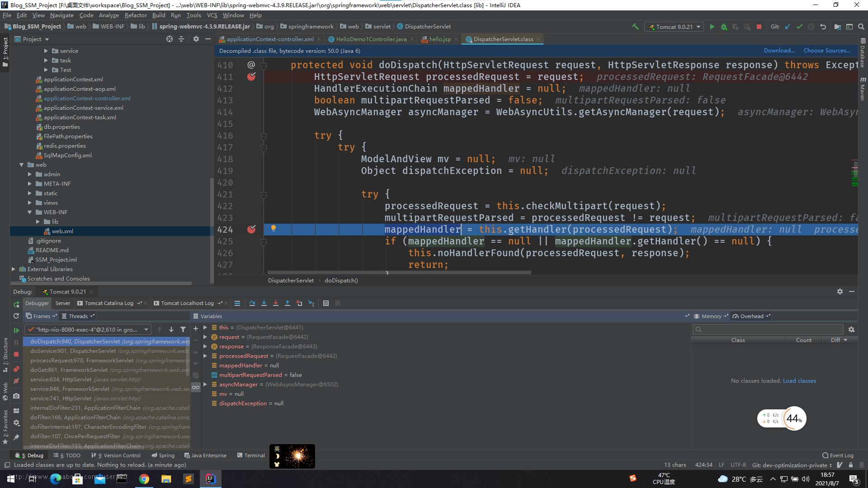Screen dimensions: 868x488
Task: Toggle the pin tab icon in debug sidebar
Action: tap(16, 437)
